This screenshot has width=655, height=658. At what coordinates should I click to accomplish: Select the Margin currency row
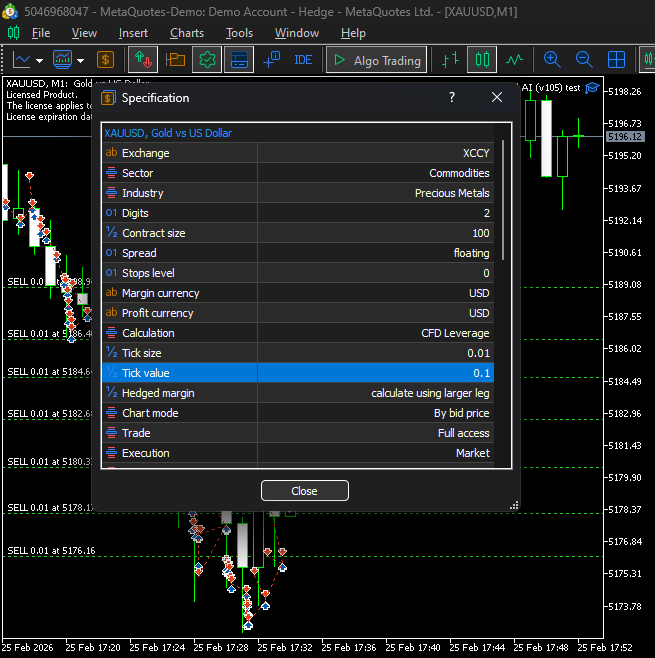pyautogui.click(x=298, y=293)
